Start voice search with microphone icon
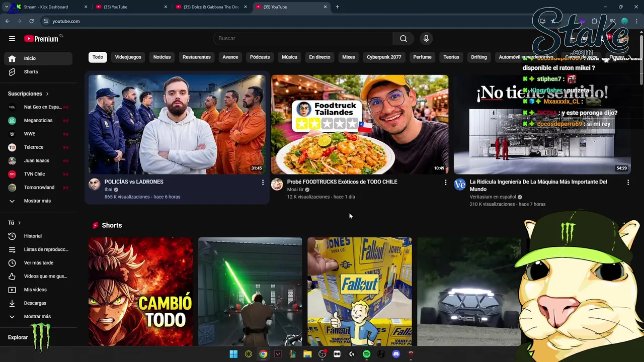 (x=426, y=39)
